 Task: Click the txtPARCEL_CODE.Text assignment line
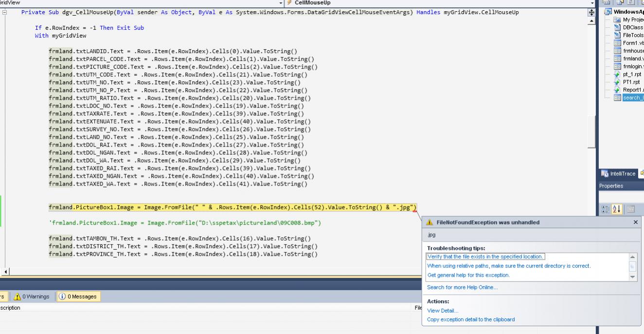tap(181, 59)
